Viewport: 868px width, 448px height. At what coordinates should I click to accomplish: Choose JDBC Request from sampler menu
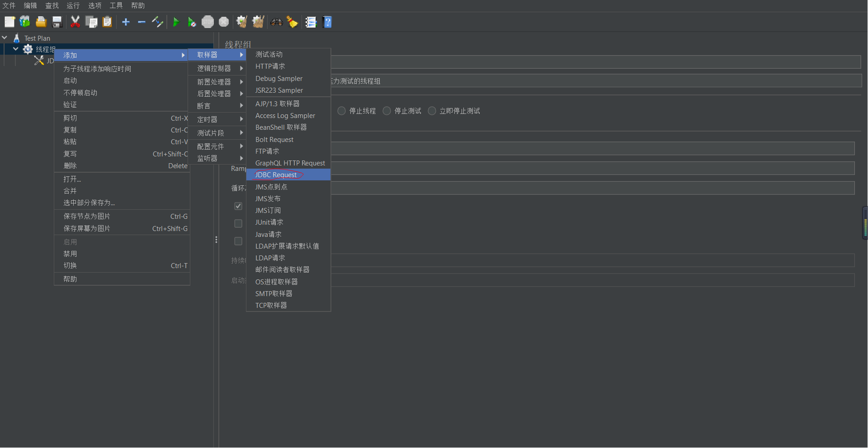288,175
